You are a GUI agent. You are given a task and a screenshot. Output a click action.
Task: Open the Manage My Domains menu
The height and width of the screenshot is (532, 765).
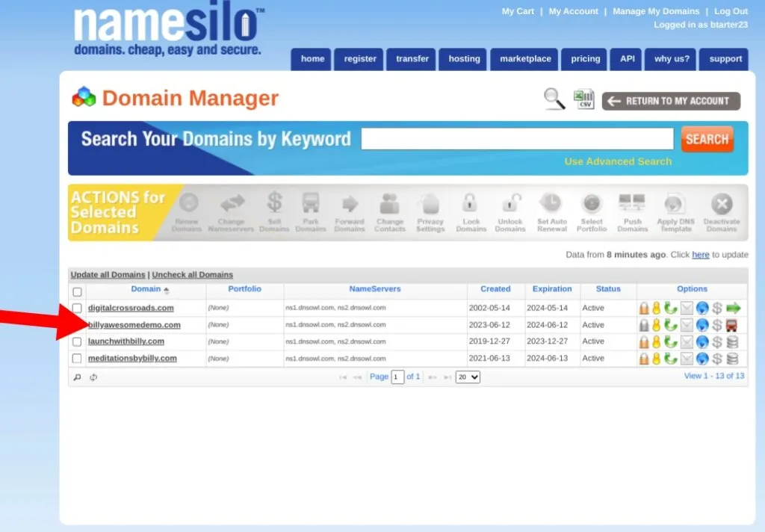click(x=656, y=11)
